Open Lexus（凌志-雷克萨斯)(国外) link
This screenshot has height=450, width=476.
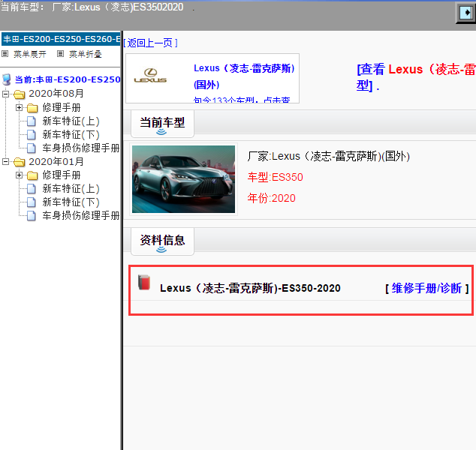pyautogui.click(x=244, y=76)
